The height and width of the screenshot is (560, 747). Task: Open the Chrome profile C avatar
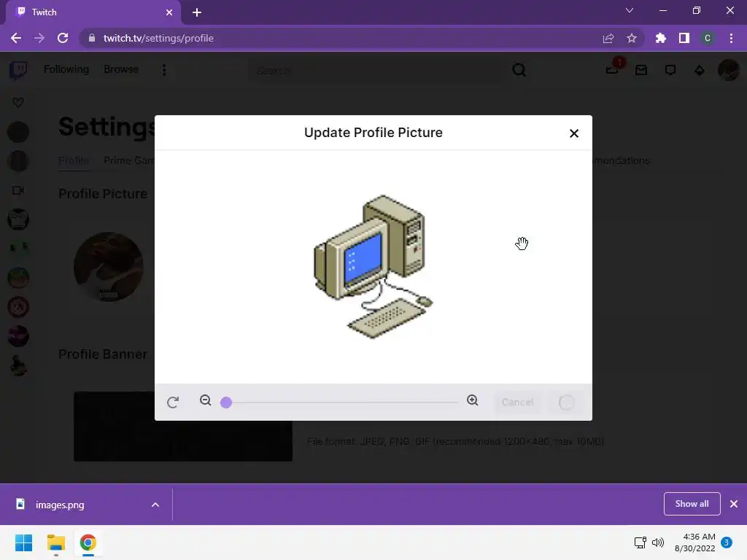708,38
